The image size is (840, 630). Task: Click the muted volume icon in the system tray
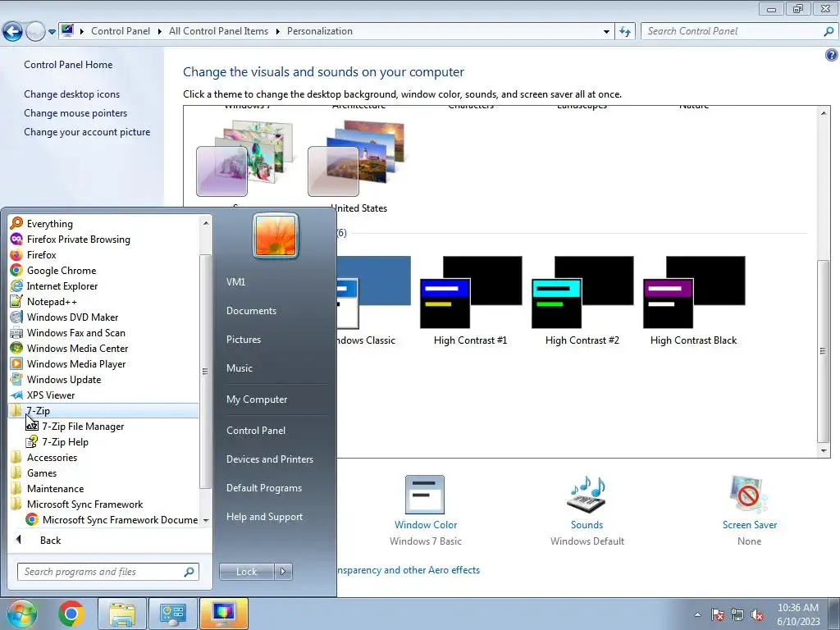[757, 614]
